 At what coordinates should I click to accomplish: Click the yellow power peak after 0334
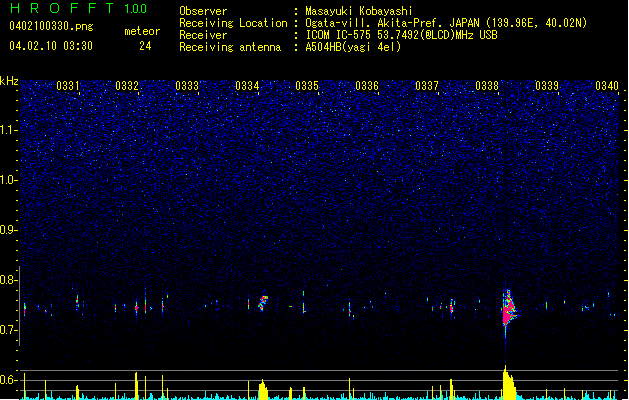point(263,390)
